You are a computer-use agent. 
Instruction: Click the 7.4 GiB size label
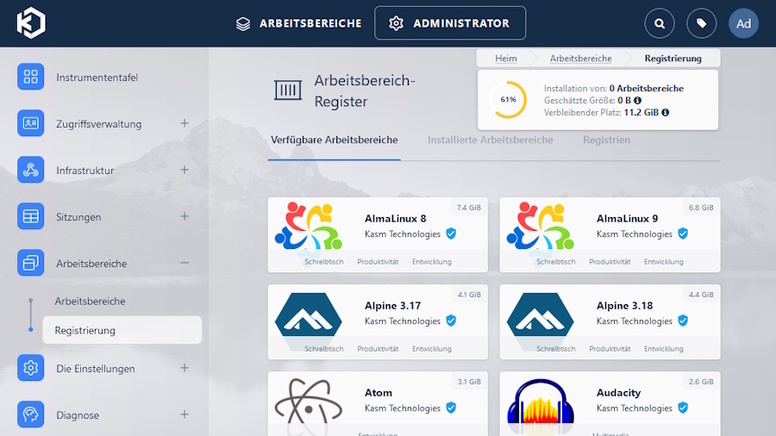coord(469,208)
